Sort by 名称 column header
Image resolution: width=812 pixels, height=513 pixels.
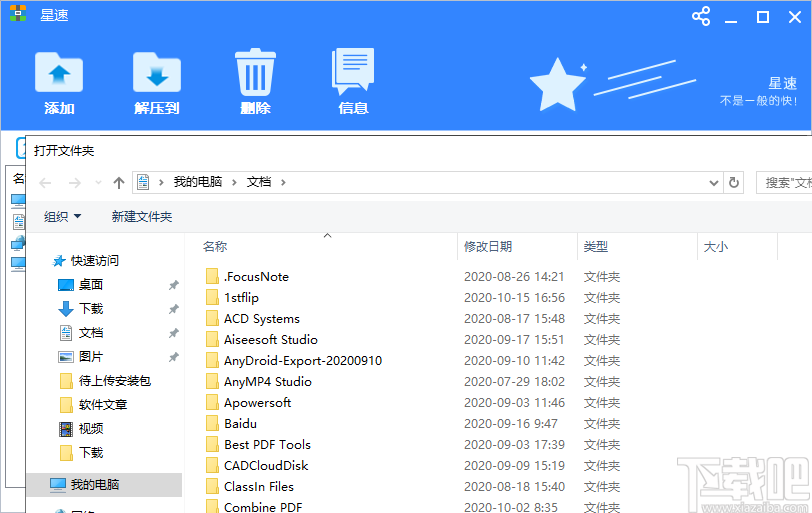point(215,246)
